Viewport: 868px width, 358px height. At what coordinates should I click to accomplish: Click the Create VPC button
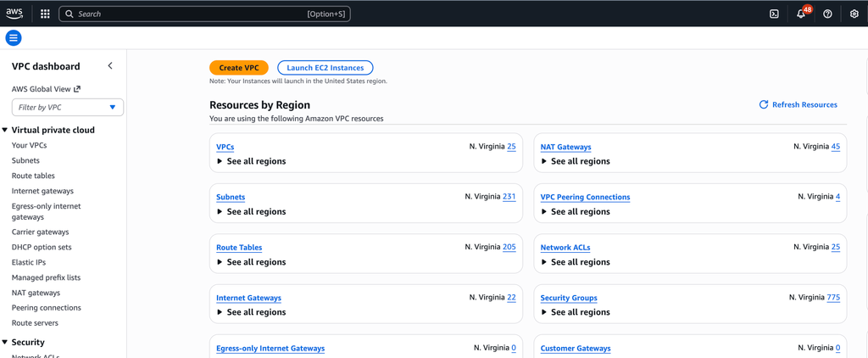[x=238, y=68]
